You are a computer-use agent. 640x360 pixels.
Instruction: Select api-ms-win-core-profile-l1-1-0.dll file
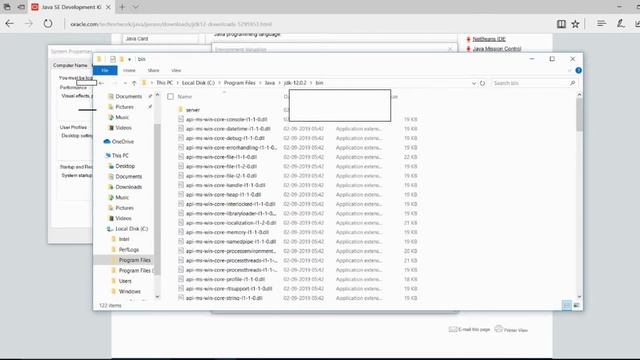click(x=225, y=279)
